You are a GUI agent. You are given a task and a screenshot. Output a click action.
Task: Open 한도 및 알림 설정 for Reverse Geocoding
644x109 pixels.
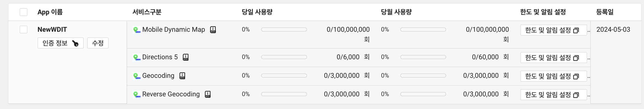pyautogui.click(x=554, y=95)
